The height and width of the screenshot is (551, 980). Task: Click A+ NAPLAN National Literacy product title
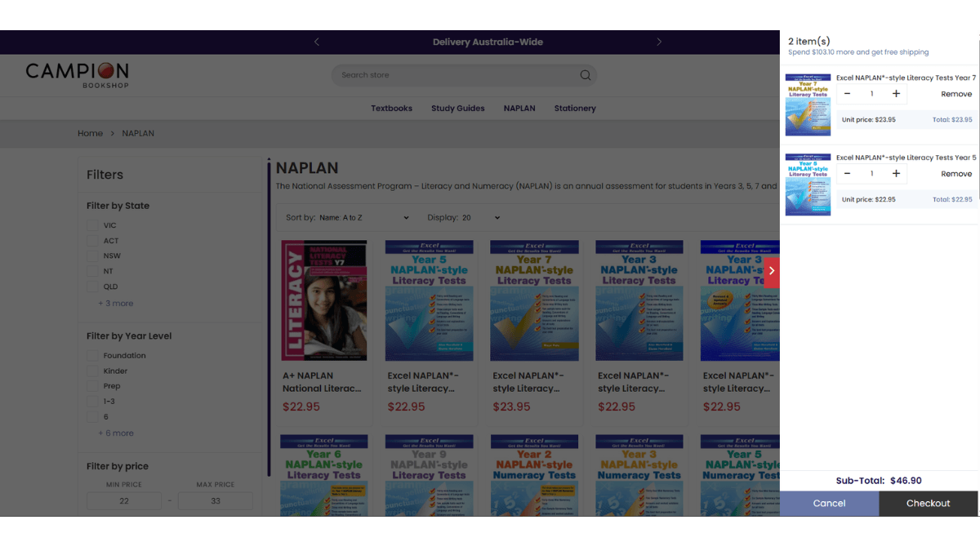322,382
